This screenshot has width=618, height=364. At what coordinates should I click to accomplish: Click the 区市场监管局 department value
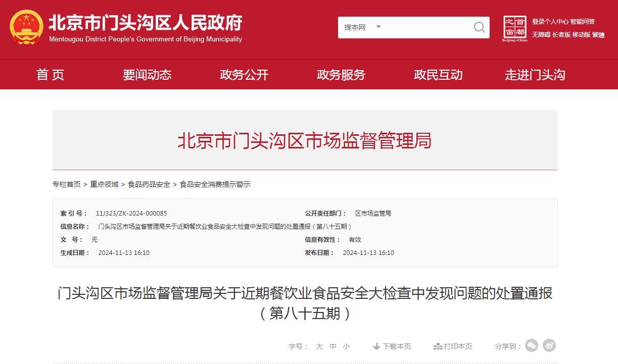pyautogui.click(x=373, y=214)
